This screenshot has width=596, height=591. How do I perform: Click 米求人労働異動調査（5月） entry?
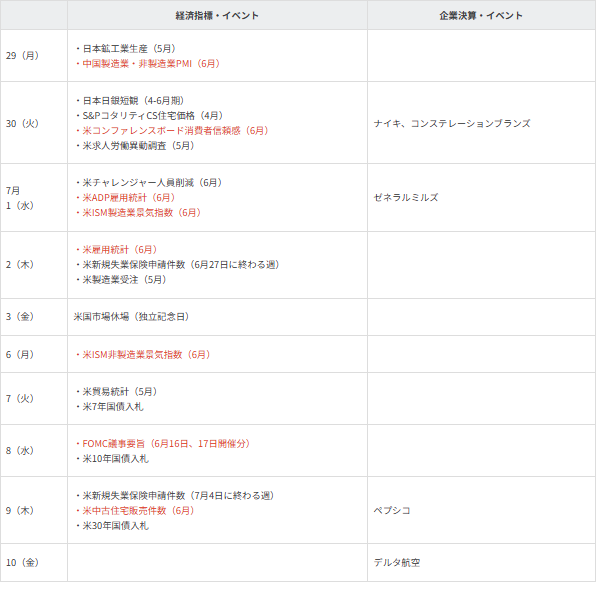(135, 146)
